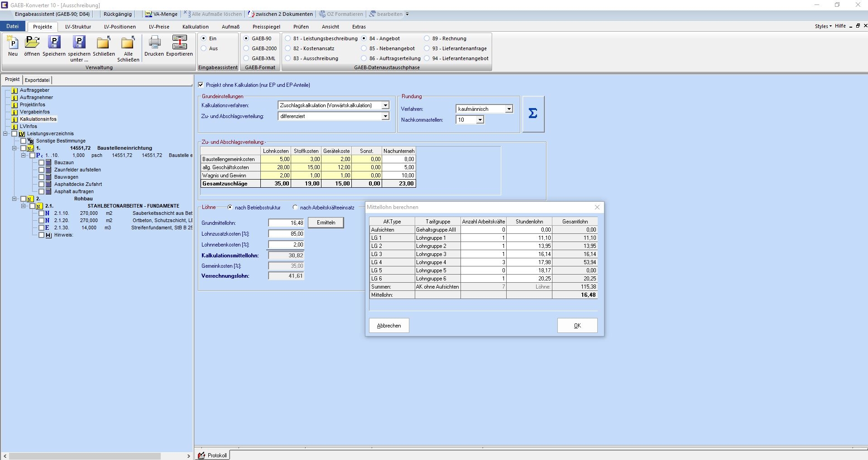This screenshot has width=868, height=460.
Task: Select the GAEB-XML format radio button
Action: [246, 58]
